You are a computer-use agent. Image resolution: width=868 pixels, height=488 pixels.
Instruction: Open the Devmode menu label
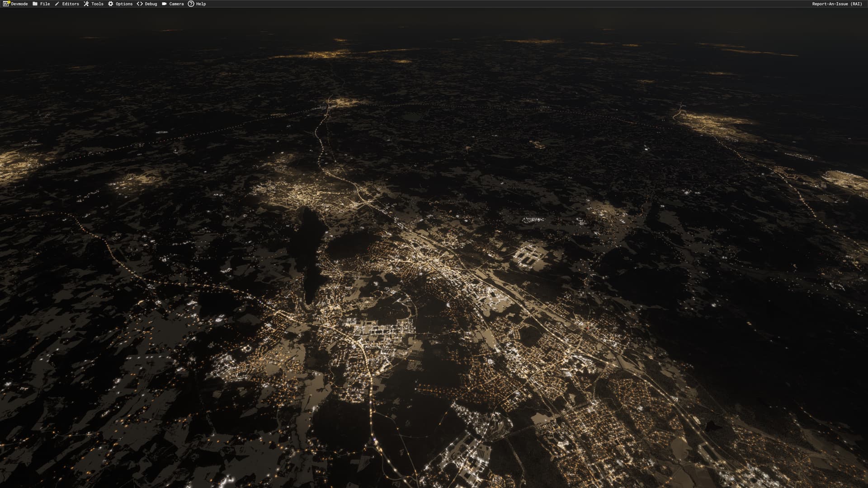[x=19, y=4]
